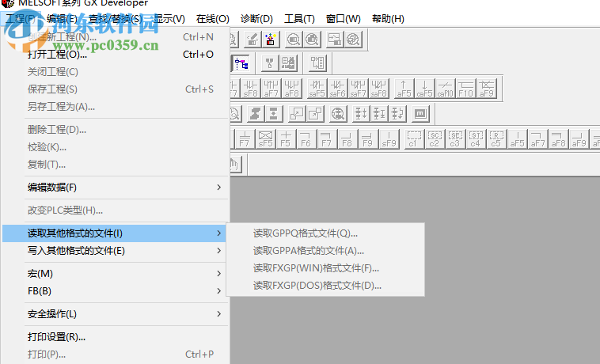Open the 窗口(W) menu

(x=344, y=19)
